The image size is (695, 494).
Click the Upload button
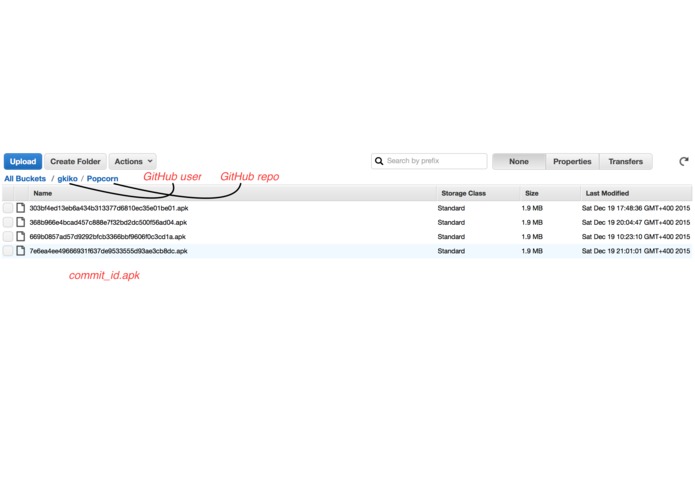pyautogui.click(x=23, y=161)
